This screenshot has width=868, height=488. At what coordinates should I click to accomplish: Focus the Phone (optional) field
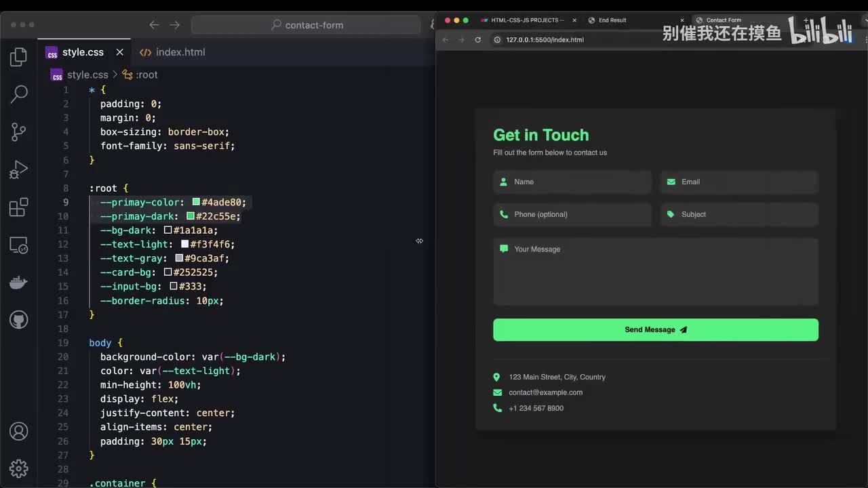(x=572, y=214)
